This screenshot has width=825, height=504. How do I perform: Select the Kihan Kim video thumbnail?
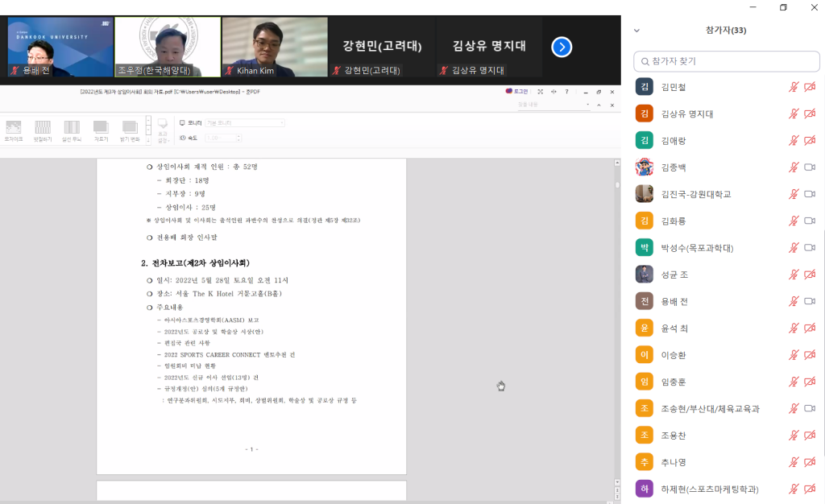tap(275, 47)
